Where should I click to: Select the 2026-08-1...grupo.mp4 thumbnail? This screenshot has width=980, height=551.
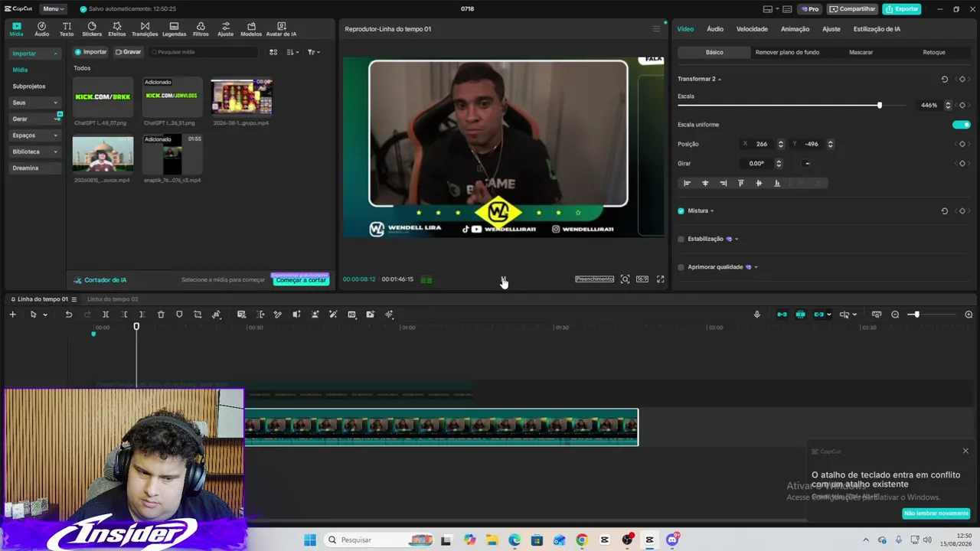click(x=242, y=96)
